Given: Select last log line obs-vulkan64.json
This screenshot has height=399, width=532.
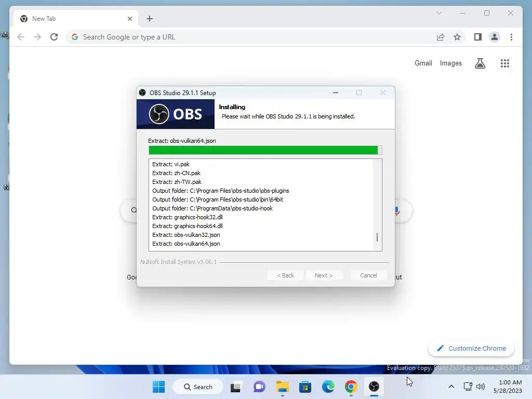Looking at the screenshot, I should point(186,244).
